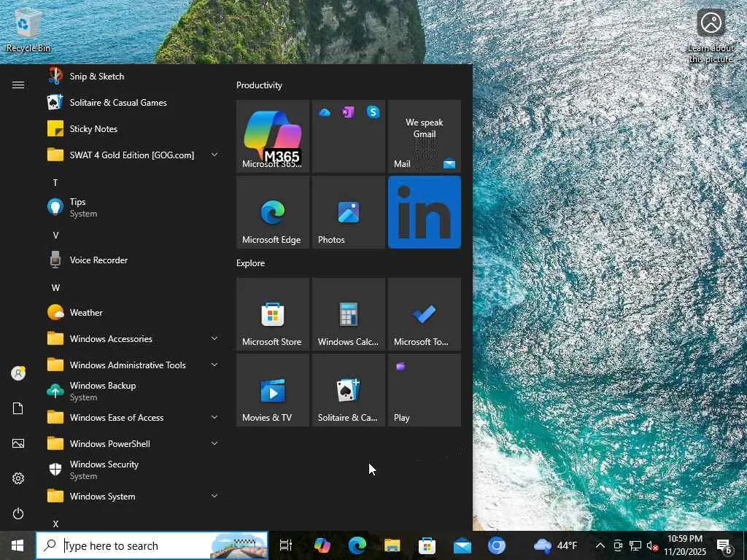Open Microsoft Store from taskbar
This screenshot has width=747, height=560.
(x=427, y=545)
